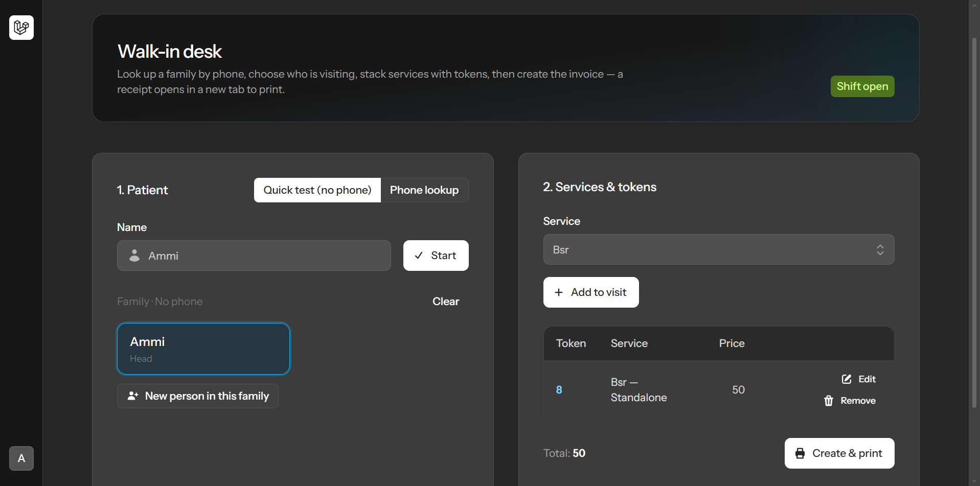This screenshot has width=980, height=486.
Task: Click the Start button
Action: [x=436, y=256]
